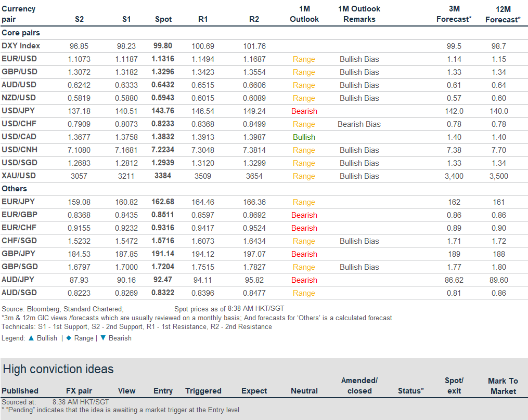Select the "1M Outlook Remarks" column header
This screenshot has width=528, height=420.
point(359,14)
